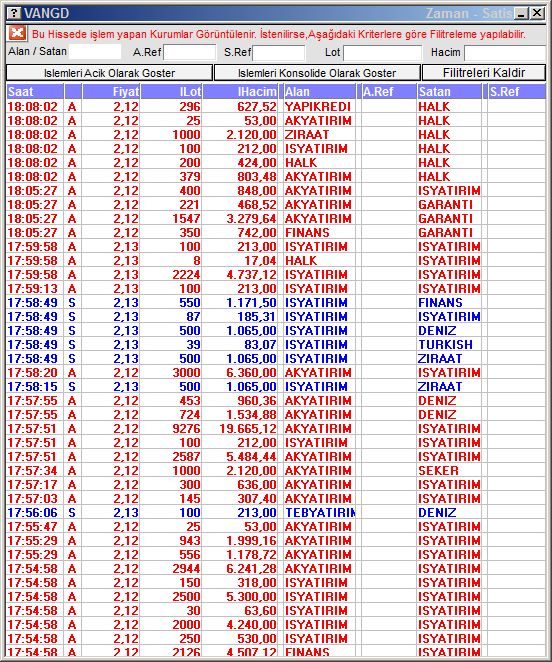The image size is (552, 662).
Task: Click lot value 943
Action: point(171,540)
